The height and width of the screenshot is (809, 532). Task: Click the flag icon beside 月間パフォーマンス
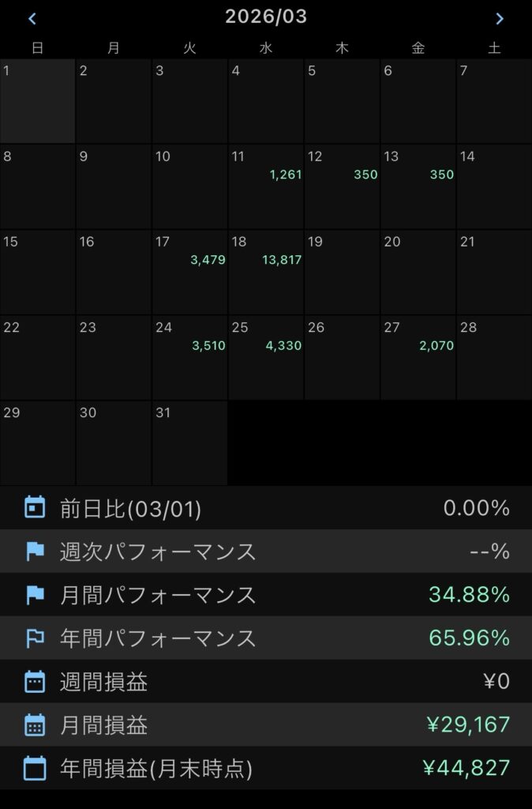click(x=35, y=595)
